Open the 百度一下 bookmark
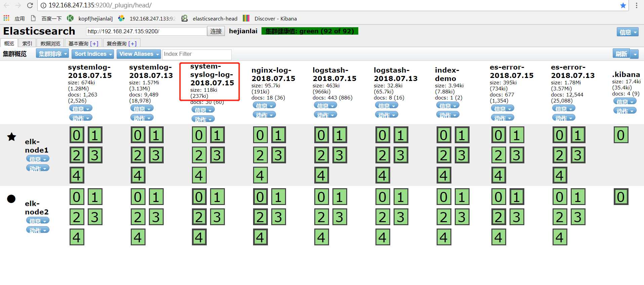The height and width of the screenshot is (285, 644). [46, 18]
